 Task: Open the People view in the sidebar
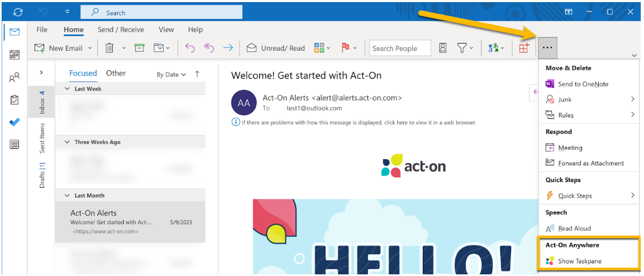coord(15,77)
